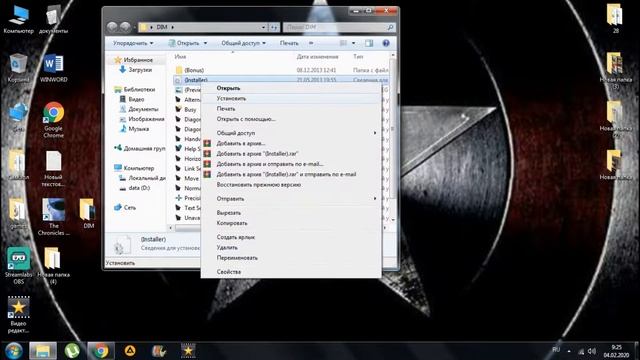The width and height of the screenshot is (640, 360).
Task: Choose Добавить в архив "(Installer).rar" entry
Action: click(291, 154)
